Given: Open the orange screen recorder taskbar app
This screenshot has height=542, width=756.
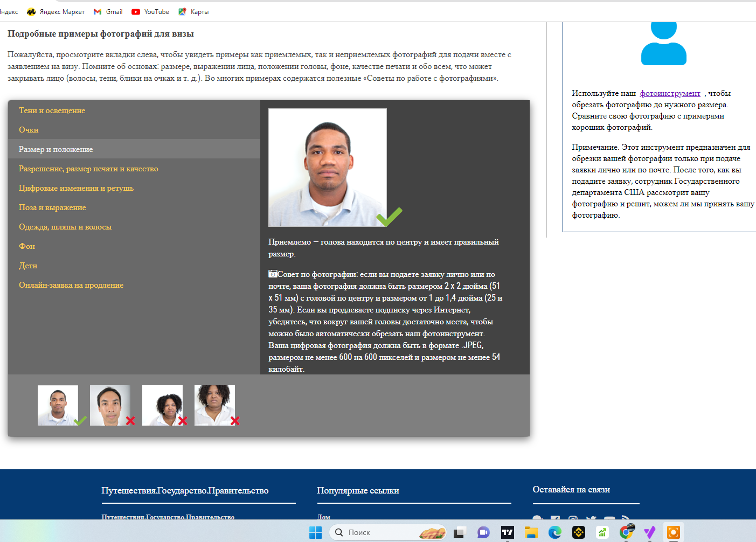Looking at the screenshot, I should click(x=674, y=533).
